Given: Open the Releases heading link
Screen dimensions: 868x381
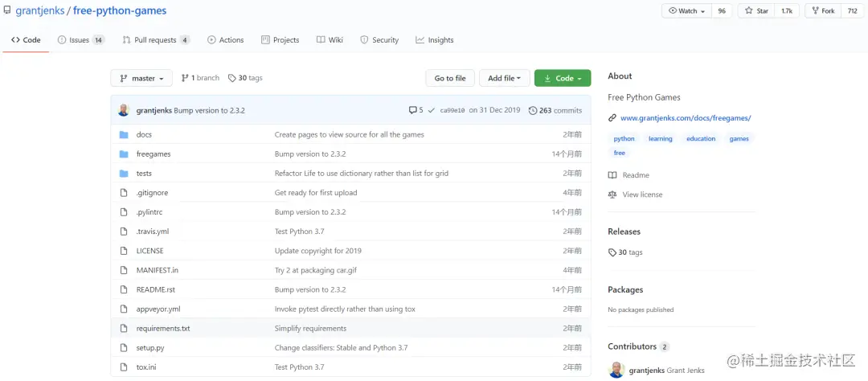Looking at the screenshot, I should point(624,231).
